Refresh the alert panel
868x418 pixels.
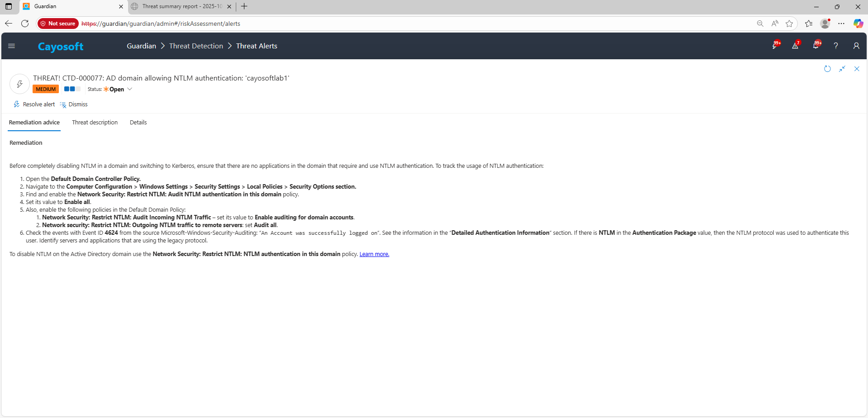827,69
